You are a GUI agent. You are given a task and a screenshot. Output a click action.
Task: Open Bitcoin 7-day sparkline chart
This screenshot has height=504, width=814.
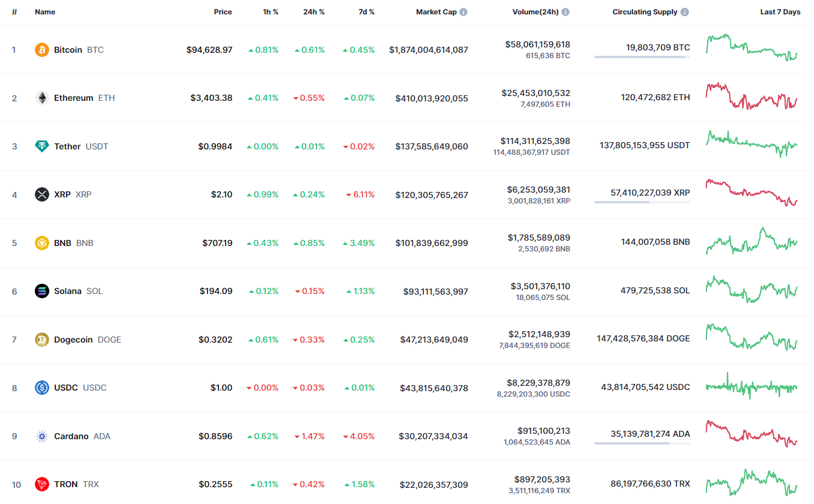click(752, 47)
